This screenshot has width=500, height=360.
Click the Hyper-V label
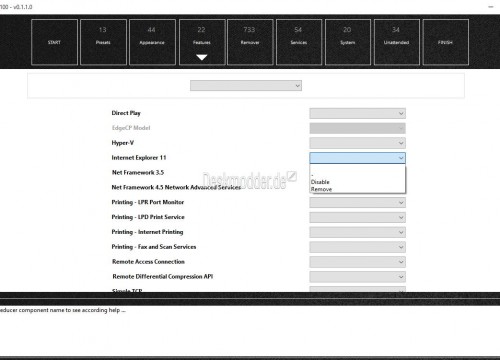(123, 143)
